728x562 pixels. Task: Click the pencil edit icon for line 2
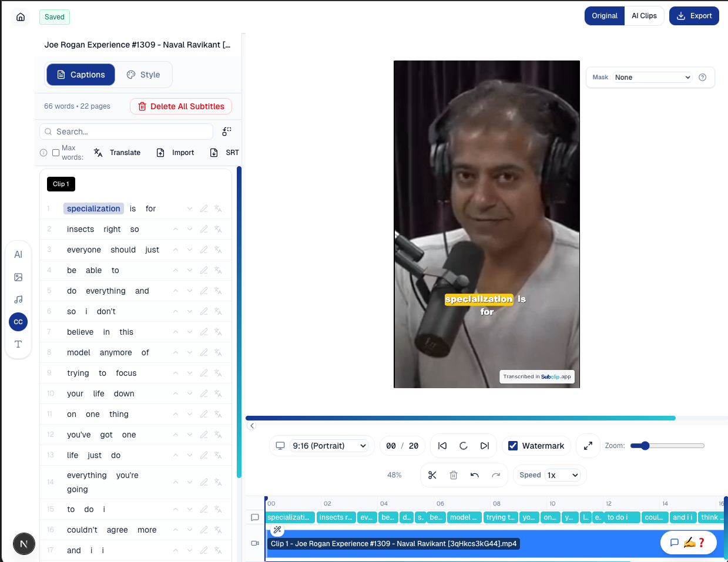[x=204, y=229]
